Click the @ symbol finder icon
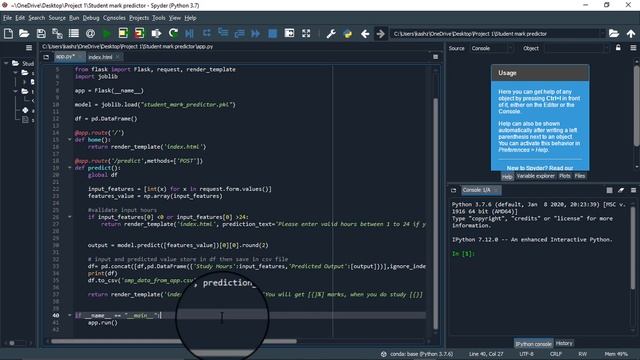640x360 pixels. (x=90, y=33)
